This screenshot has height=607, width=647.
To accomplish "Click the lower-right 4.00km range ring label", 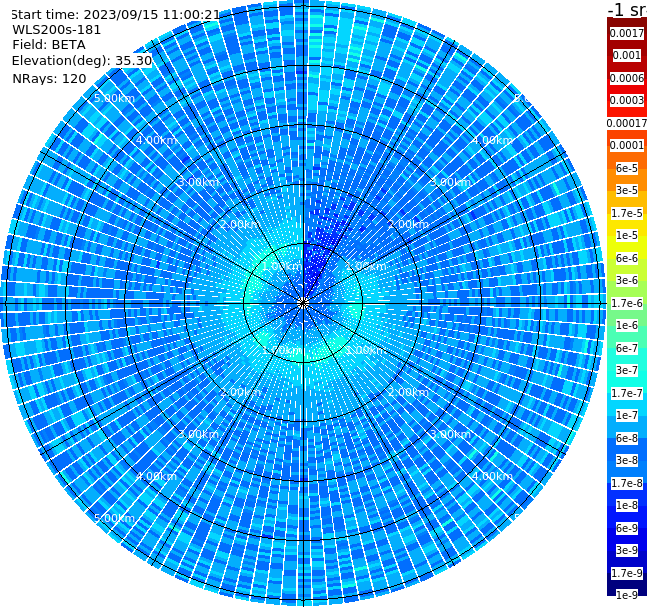I will [493, 476].
